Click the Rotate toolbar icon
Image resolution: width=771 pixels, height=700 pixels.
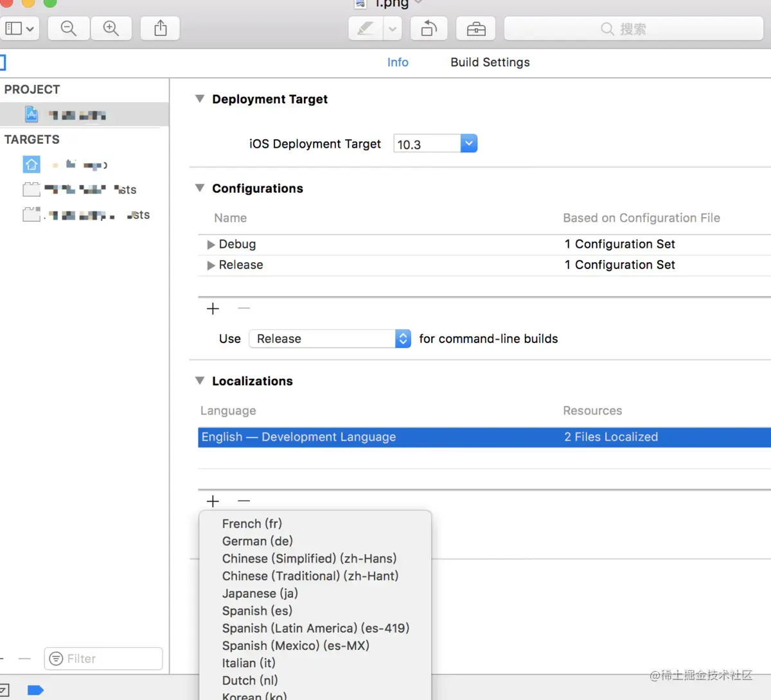pyautogui.click(x=429, y=28)
